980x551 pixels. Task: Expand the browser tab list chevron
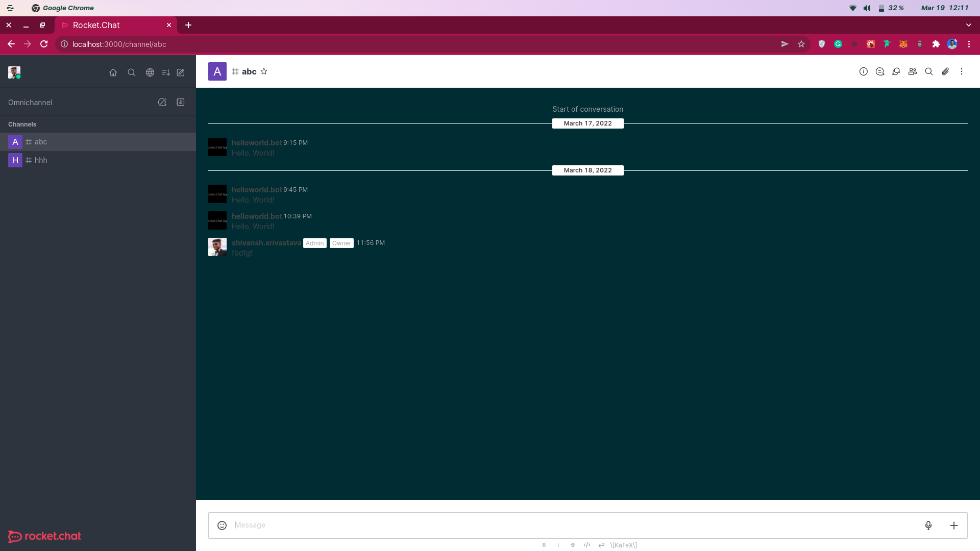coord(969,25)
